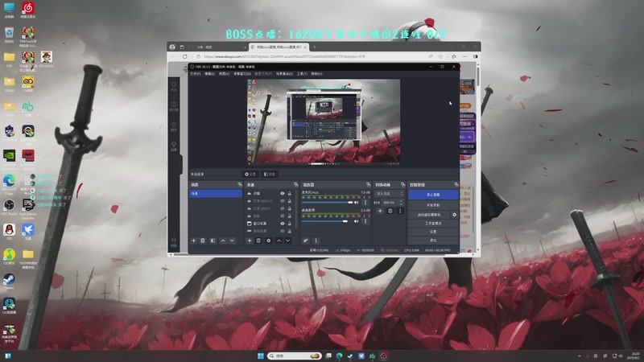This screenshot has width=644, height=362.
Task: Float the 场景 dock using its header icon
Action: (240, 185)
